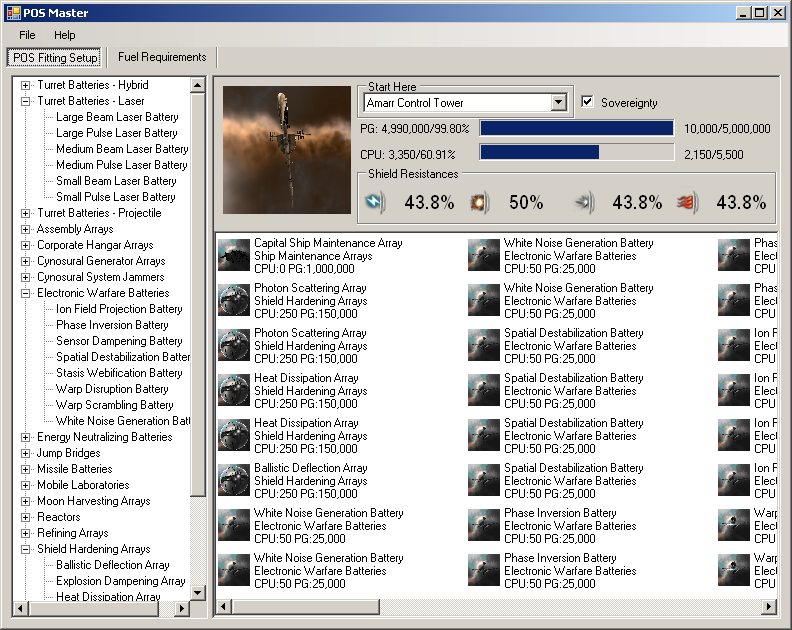Click the 10,000/5,000,000 PG remaining text

click(x=727, y=129)
